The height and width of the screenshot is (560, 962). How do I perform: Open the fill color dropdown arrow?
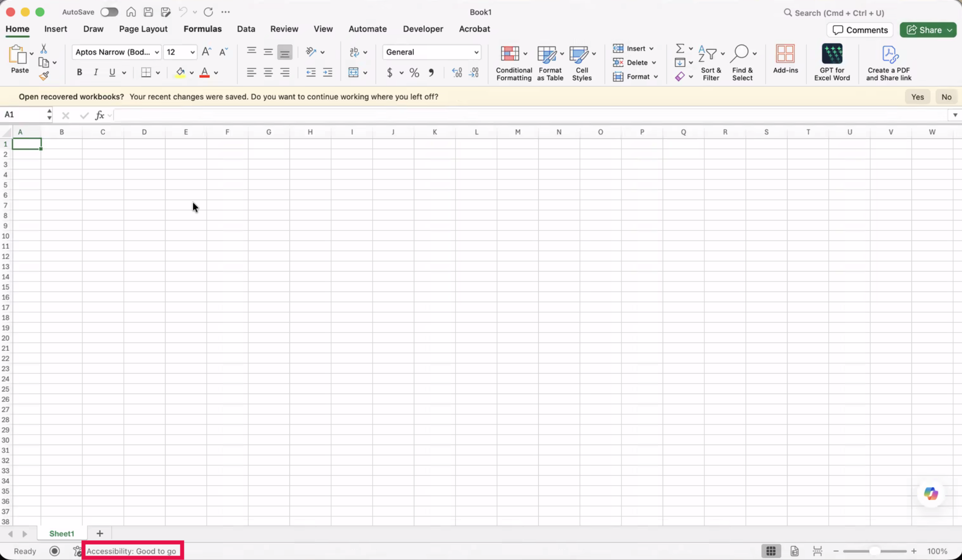192,73
